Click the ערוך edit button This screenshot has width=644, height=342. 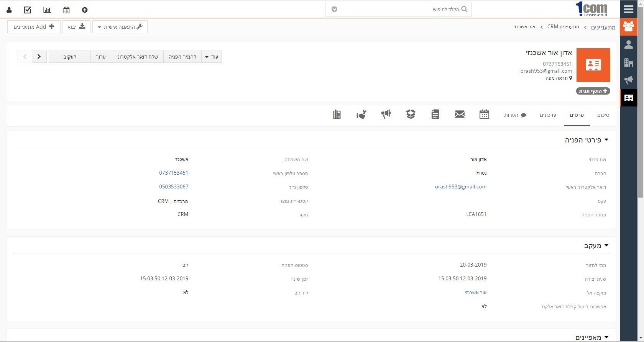pyautogui.click(x=100, y=57)
